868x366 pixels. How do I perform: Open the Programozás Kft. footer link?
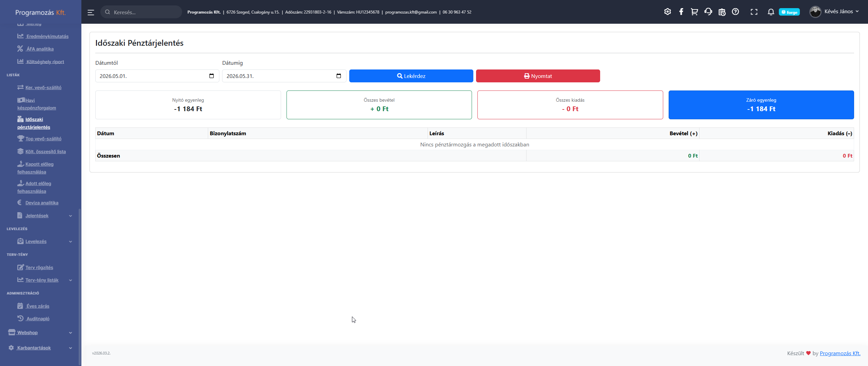pyautogui.click(x=840, y=353)
